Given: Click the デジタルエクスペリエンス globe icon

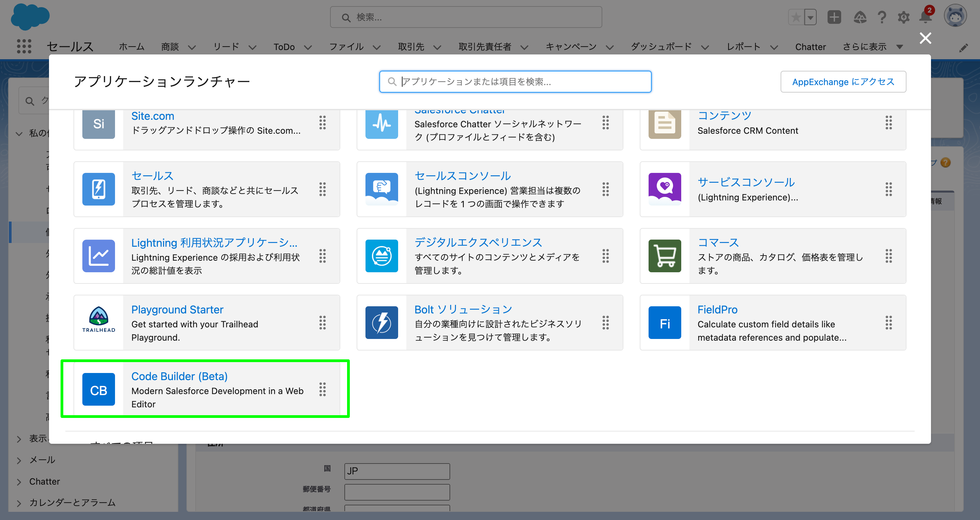Looking at the screenshot, I should pyautogui.click(x=381, y=256).
